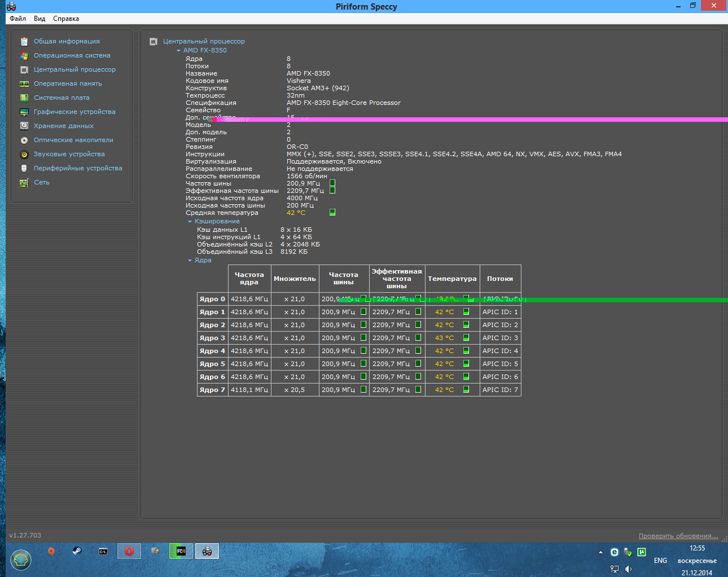Collapse the AMD FX-8350 tree node
728x577 pixels.
click(178, 51)
